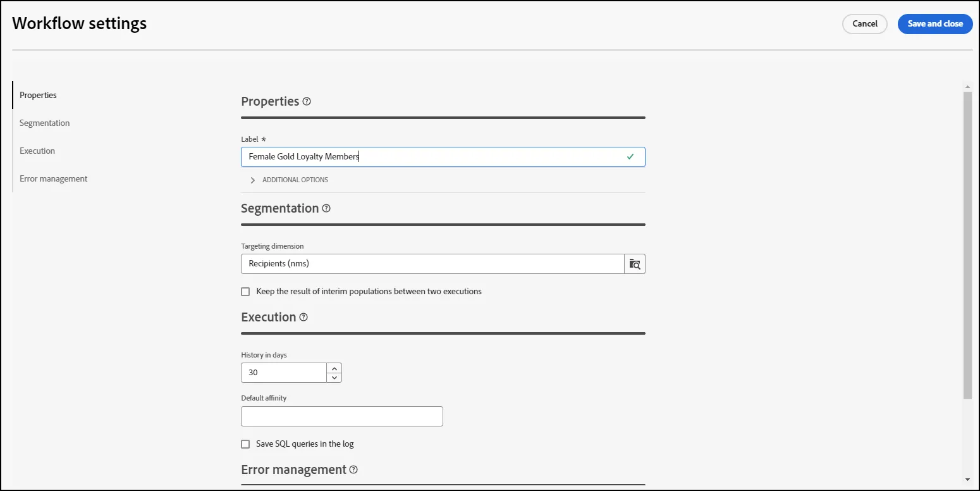
Task: Click the green checkmark in Label field
Action: (x=630, y=156)
